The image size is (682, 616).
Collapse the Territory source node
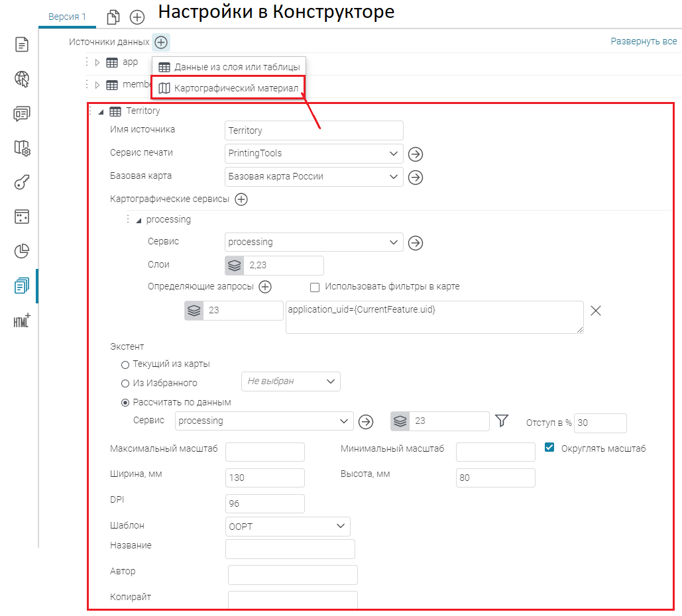click(101, 112)
